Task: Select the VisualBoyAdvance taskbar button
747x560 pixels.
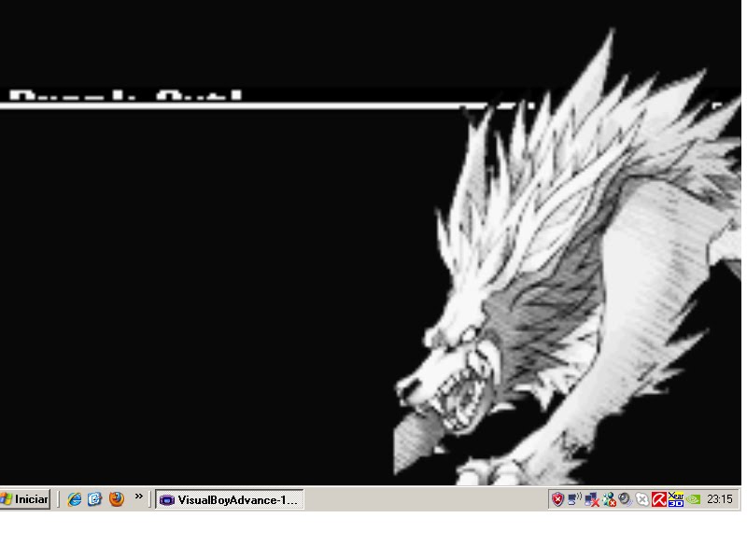Action: [229, 499]
